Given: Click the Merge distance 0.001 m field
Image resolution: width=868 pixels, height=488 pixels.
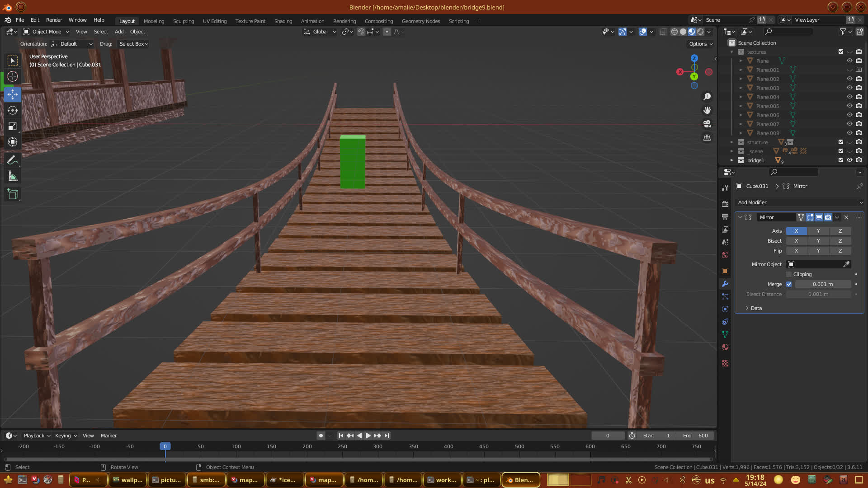Looking at the screenshot, I should (822, 284).
